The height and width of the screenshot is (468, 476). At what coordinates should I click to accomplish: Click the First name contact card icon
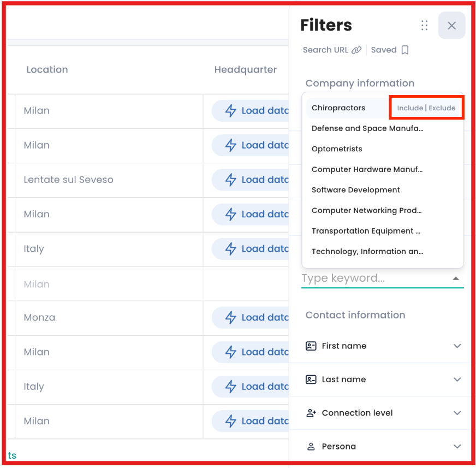311,346
